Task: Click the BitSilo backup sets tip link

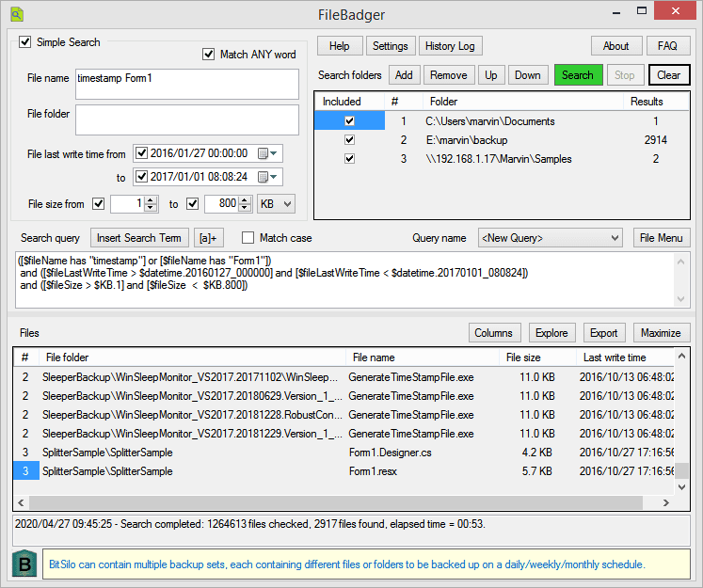Action: 346,564
